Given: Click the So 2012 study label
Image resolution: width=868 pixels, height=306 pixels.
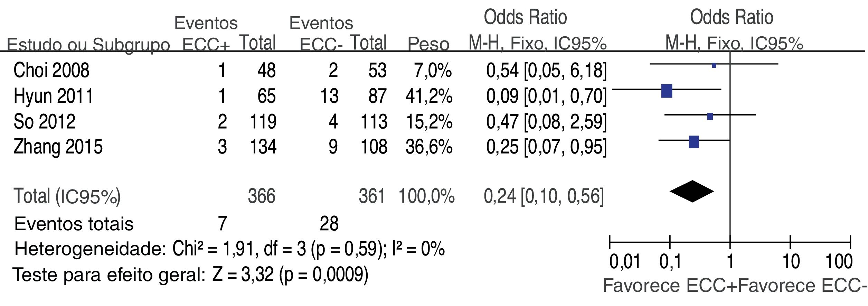Looking at the screenshot, I should click(x=44, y=121).
